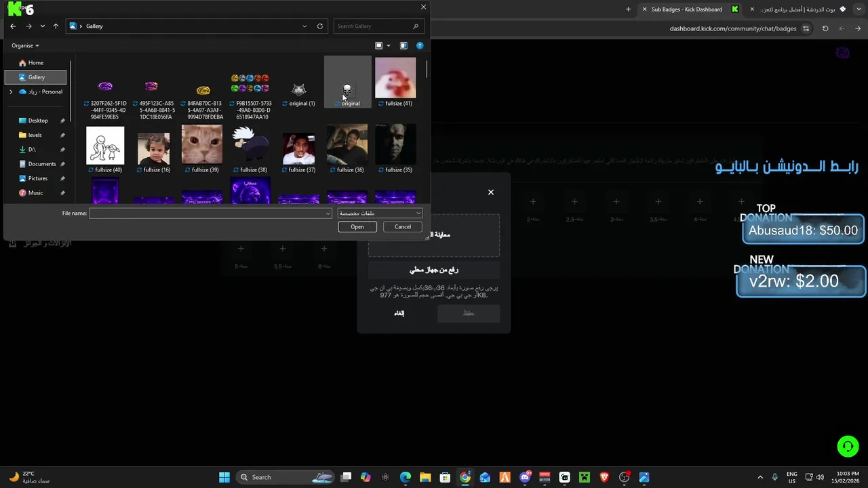Toggle the preview pane

[x=403, y=45]
